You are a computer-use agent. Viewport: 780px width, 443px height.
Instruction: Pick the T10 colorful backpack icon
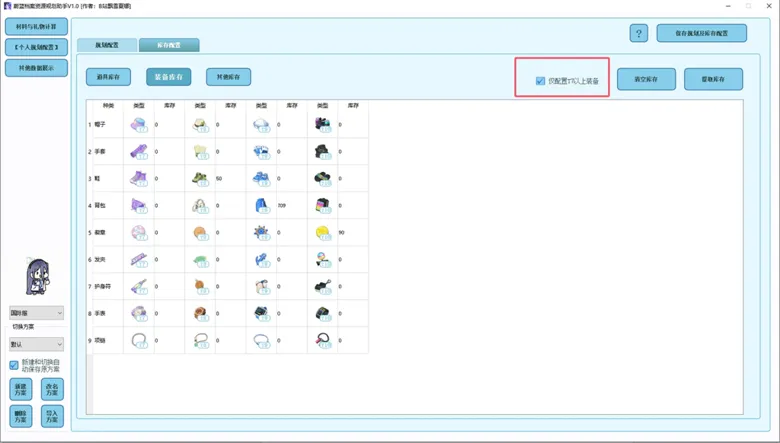[x=323, y=205]
